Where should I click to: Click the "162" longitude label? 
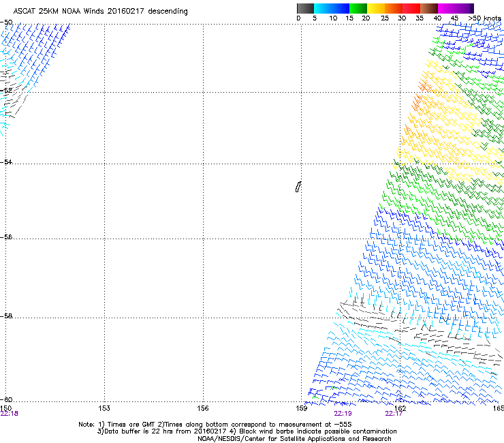[x=400, y=408]
